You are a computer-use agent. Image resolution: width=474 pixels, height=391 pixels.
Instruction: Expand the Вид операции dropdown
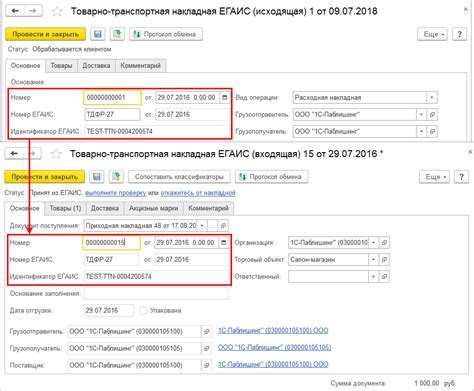[x=432, y=97]
